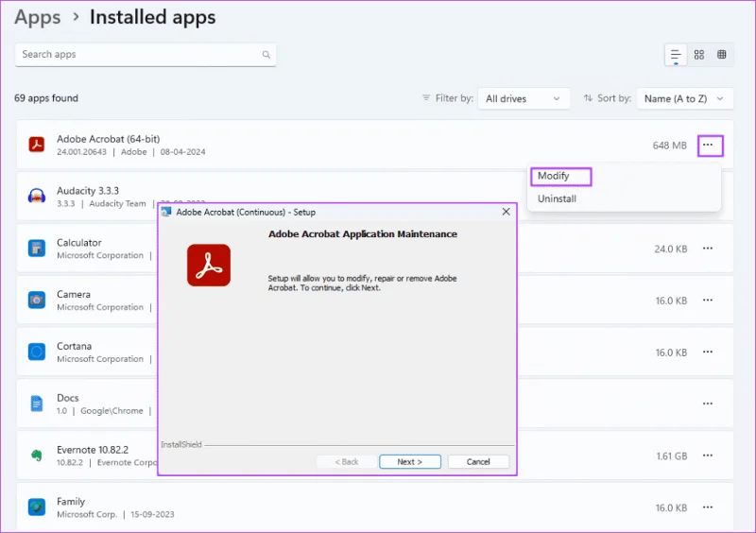Click the Docs app icon
Screen dimensions: 756x533
point(37,404)
